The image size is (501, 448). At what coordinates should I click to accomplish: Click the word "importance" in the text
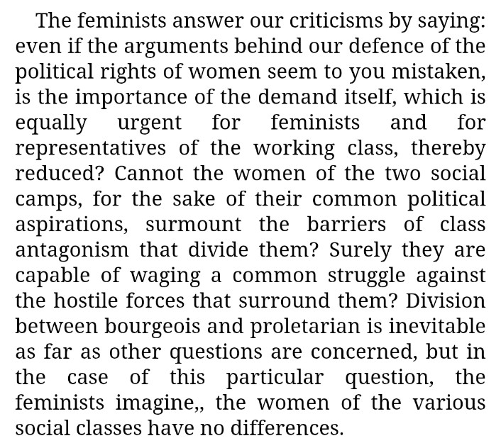tap(131, 99)
